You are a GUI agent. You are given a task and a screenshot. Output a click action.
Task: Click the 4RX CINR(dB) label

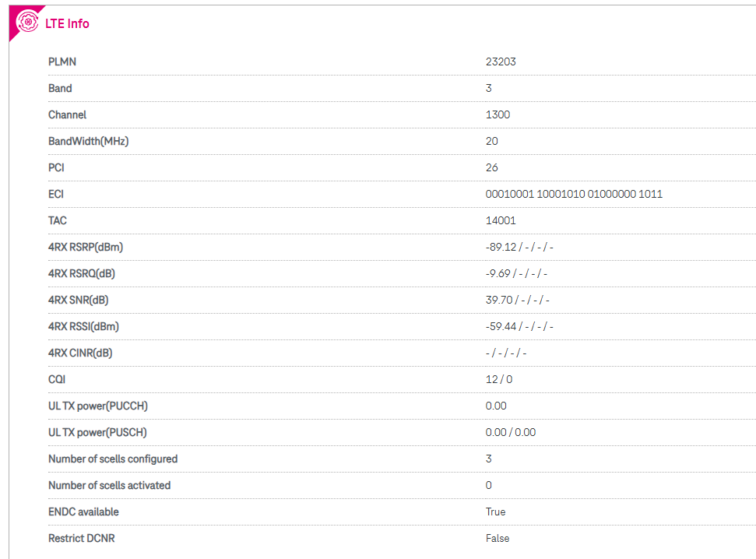pyautogui.click(x=80, y=353)
